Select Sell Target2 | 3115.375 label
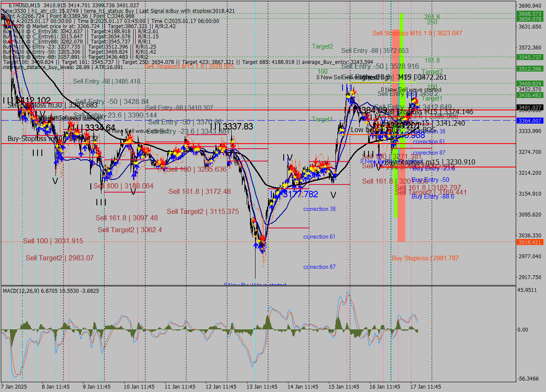The height and width of the screenshot is (392, 546). click(x=203, y=211)
